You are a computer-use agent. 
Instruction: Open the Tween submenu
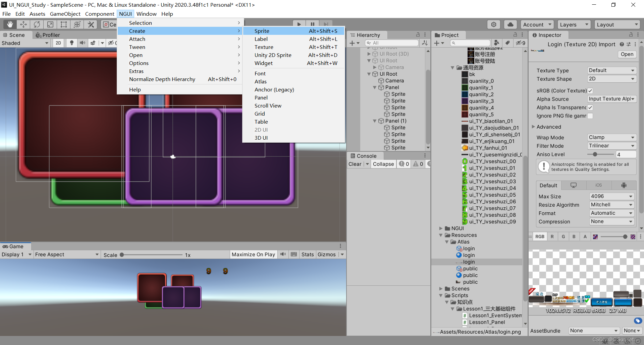point(180,47)
